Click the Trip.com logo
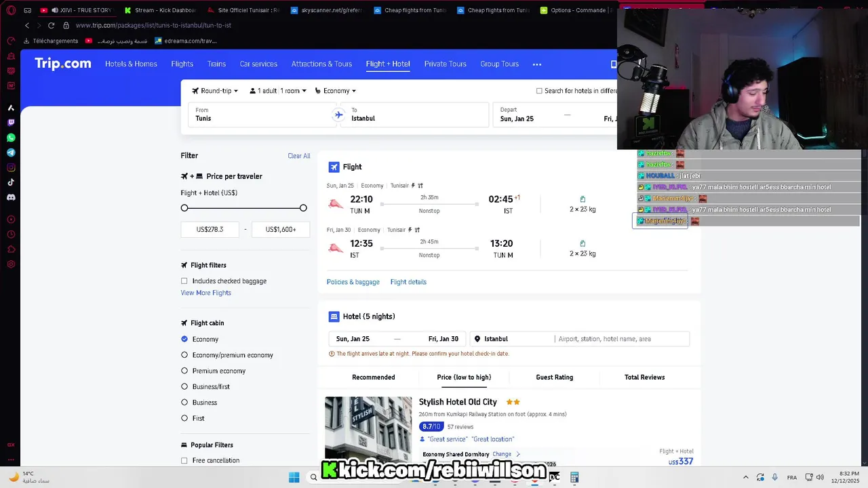Image resolution: width=868 pixels, height=488 pixels. (x=62, y=64)
